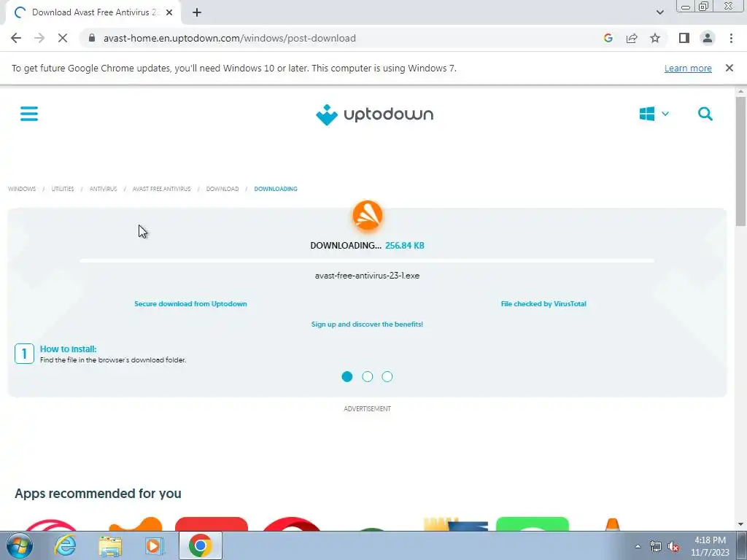The image size is (747, 560).
Task: Click the avast-free-antivirus-23-1.exe filename
Action: [x=368, y=276]
